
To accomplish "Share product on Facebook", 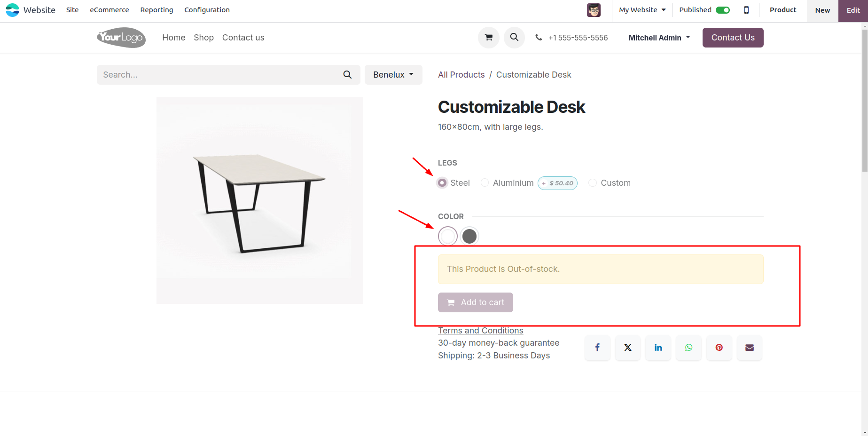I will coord(597,348).
